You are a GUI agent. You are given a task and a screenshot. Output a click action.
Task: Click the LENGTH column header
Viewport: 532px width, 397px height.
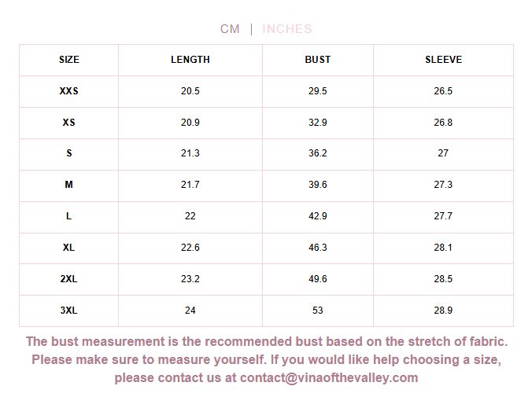tap(190, 60)
